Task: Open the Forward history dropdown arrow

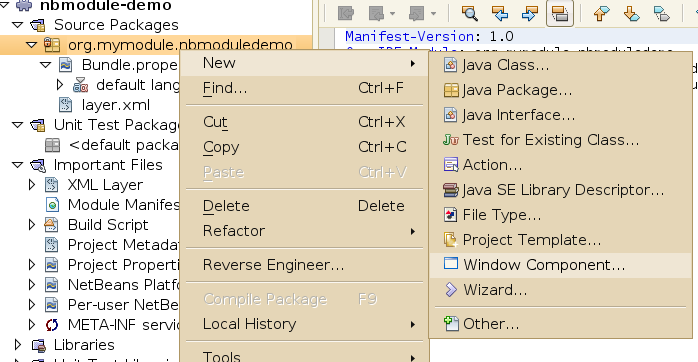Action: 433,14
